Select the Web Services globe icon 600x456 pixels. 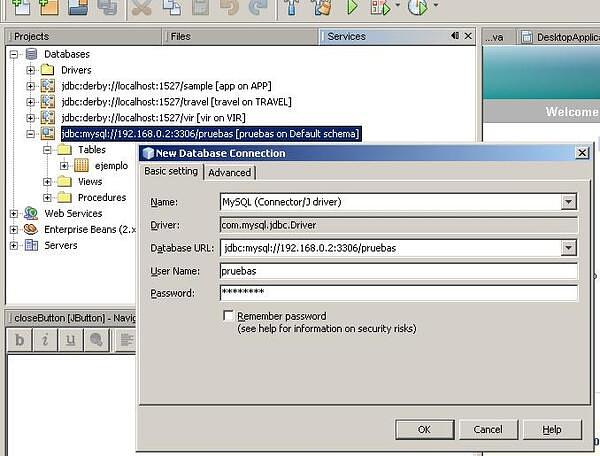point(31,213)
